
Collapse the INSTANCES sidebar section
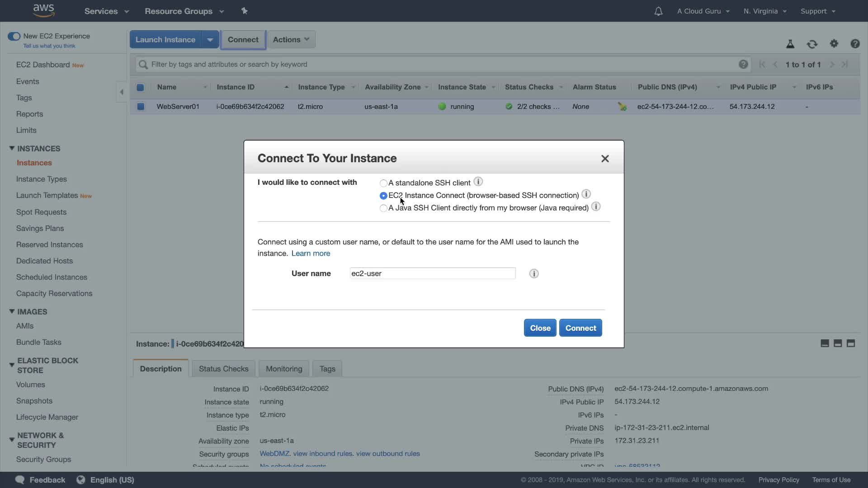pos(12,148)
